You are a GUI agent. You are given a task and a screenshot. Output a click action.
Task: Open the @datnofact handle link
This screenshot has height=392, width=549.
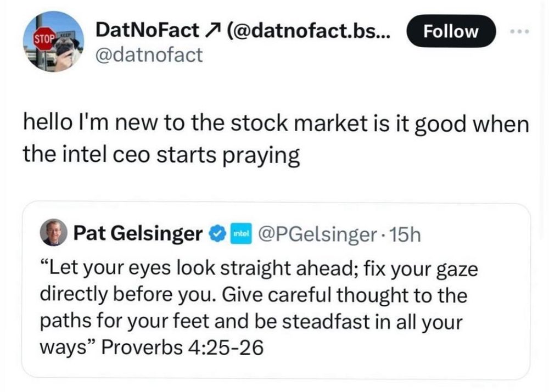coord(149,54)
